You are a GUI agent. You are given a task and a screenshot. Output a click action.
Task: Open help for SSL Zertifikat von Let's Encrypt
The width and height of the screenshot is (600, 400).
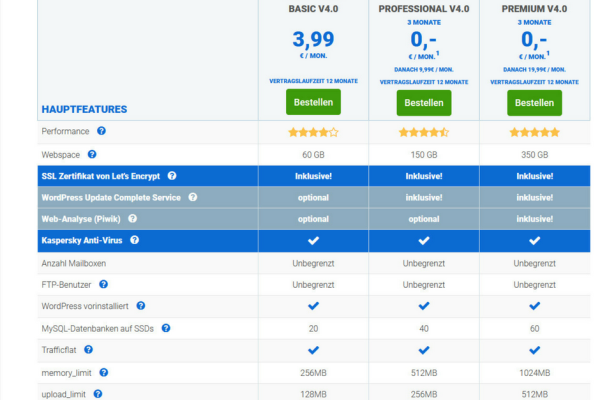coord(172,176)
